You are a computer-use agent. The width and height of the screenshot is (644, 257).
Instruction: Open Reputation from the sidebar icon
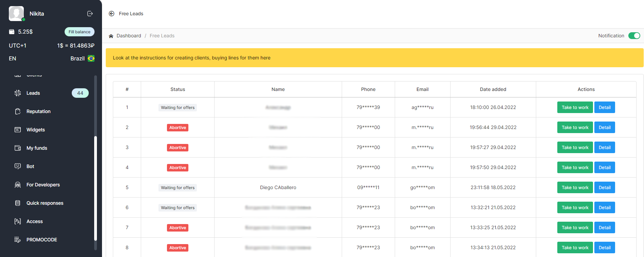tap(18, 111)
